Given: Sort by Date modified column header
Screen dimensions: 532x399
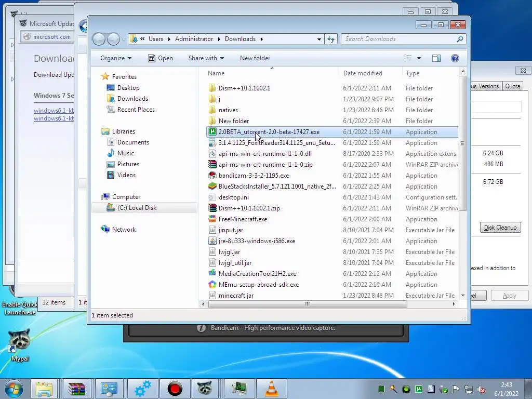Looking at the screenshot, I should [x=363, y=73].
